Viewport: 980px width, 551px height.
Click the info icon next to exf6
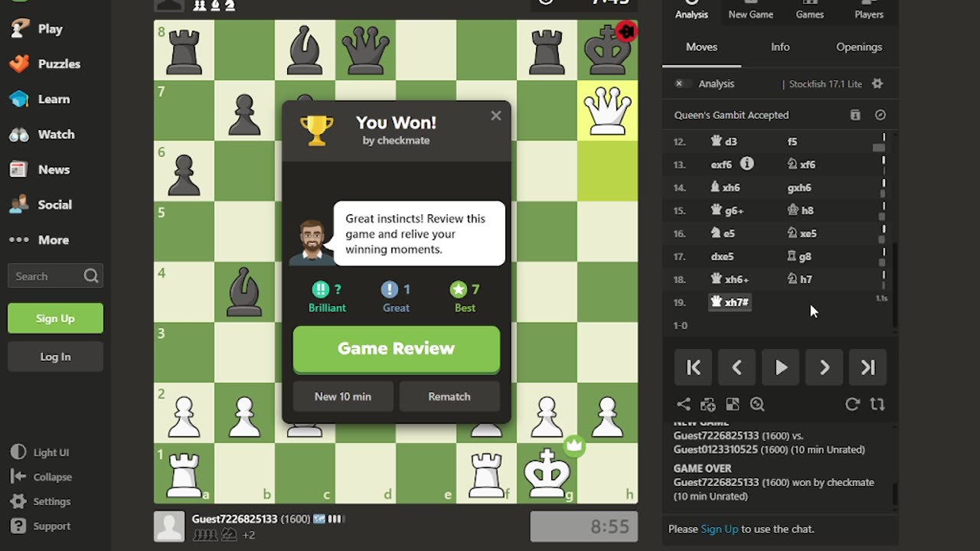pos(747,164)
